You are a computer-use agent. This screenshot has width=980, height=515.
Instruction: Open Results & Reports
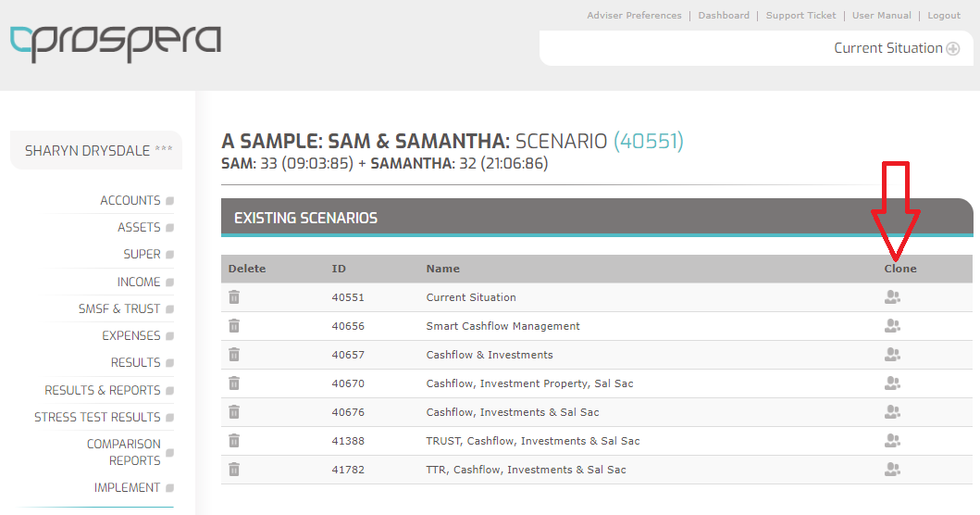[x=103, y=390]
